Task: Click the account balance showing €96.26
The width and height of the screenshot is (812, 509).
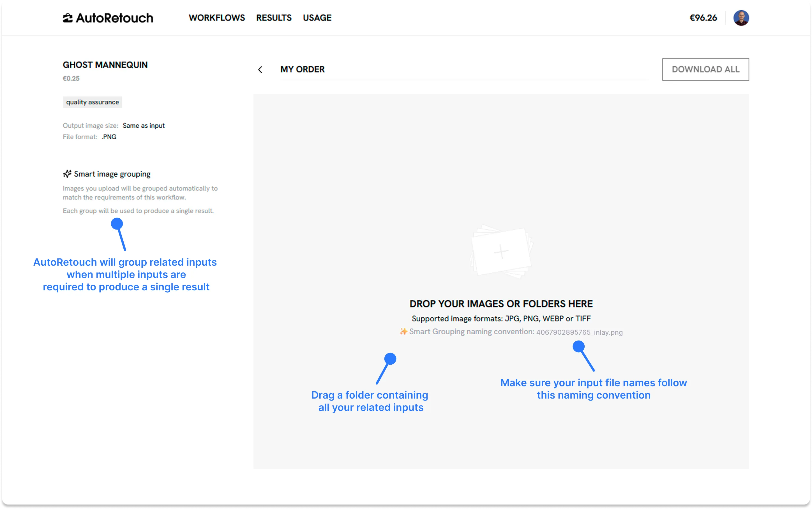Action: [x=703, y=17]
